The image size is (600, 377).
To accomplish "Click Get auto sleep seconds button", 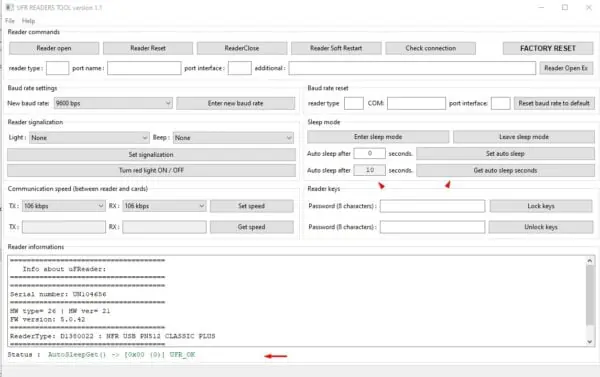I will [505, 170].
